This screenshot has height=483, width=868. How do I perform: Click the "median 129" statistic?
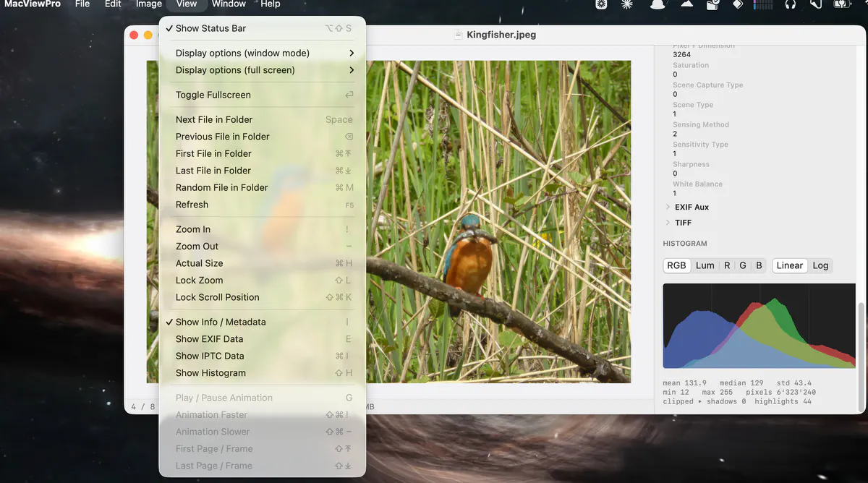741,383
